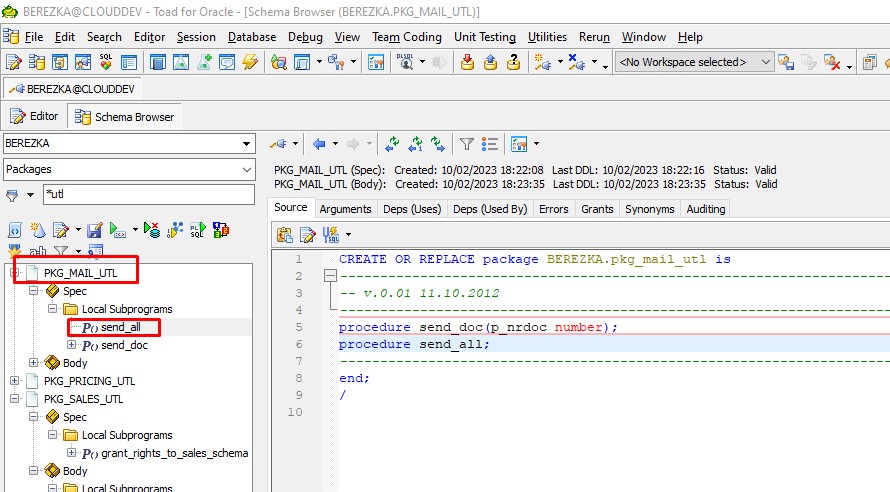Click the Rollback icon with blue up arrow
The height and width of the screenshot is (492, 890).
490,62
